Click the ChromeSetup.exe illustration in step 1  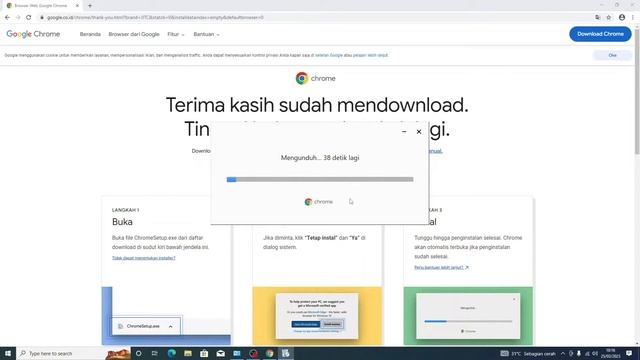pyautogui.click(x=146, y=326)
